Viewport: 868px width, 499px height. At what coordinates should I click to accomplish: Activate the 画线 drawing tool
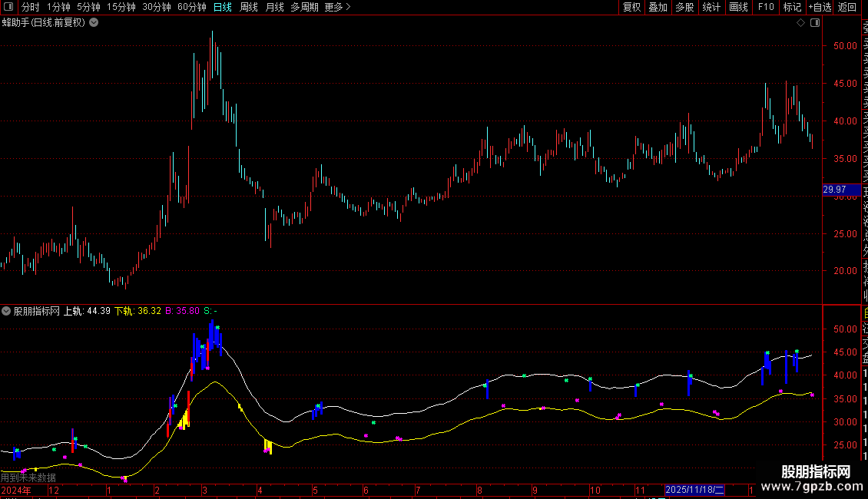coord(738,7)
